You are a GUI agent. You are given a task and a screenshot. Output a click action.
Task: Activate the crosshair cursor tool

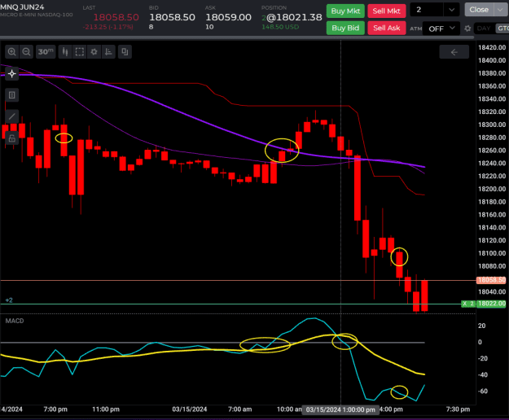click(x=12, y=73)
